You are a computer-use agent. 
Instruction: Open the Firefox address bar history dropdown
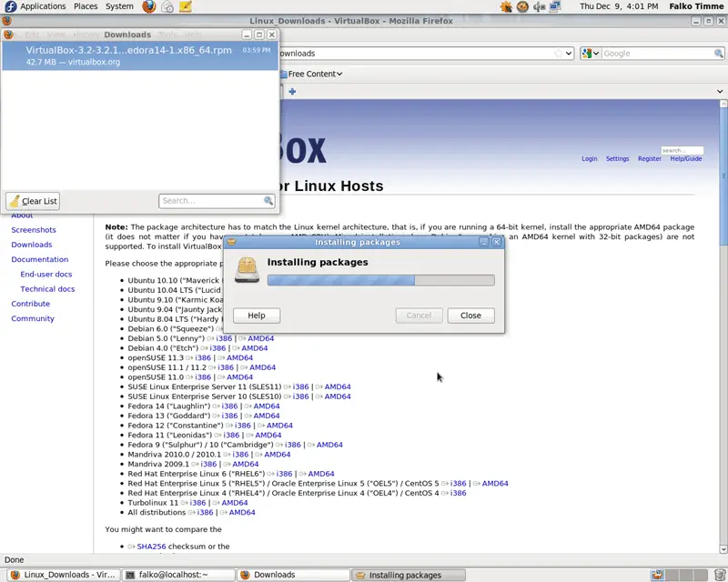pos(569,54)
